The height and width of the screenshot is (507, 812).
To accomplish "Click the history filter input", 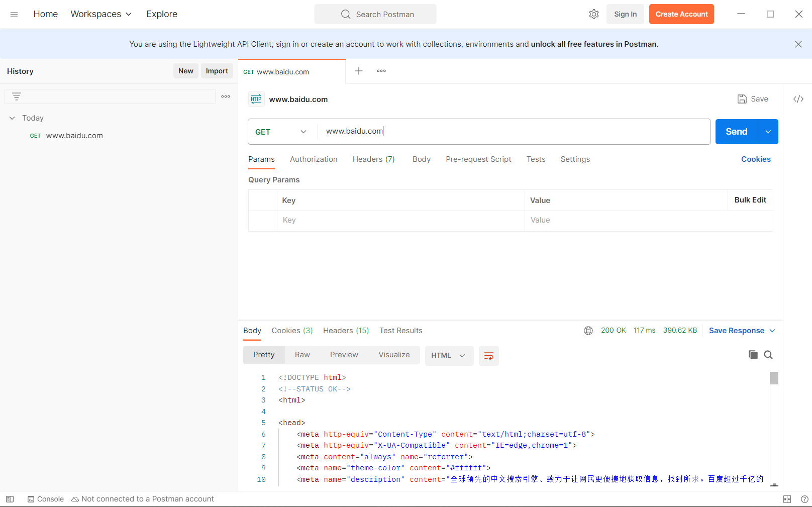I will [110, 96].
